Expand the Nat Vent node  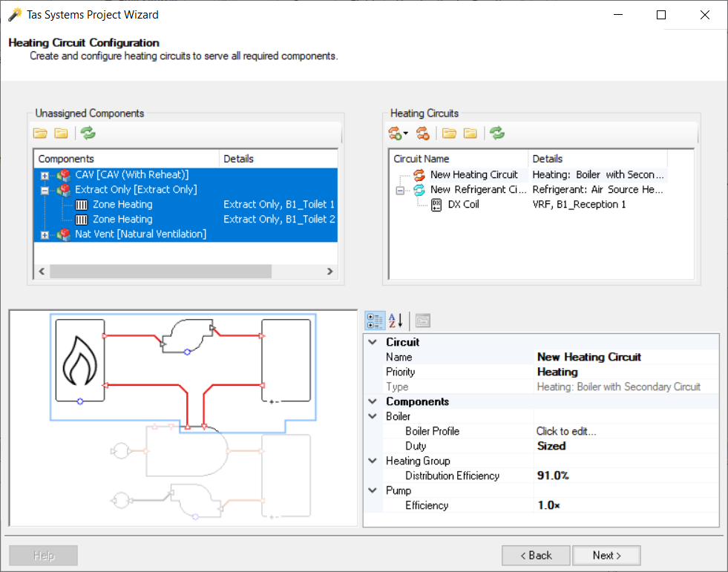[45, 235]
